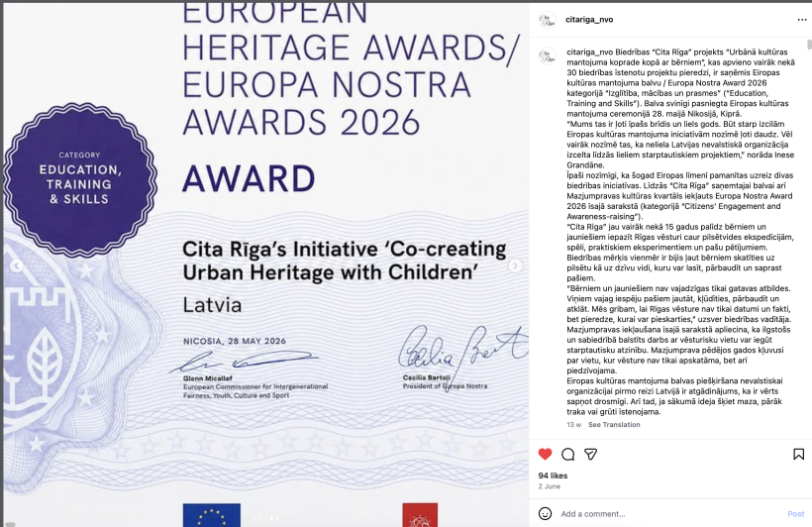Go to next carousel image arrow
812x527 pixels.
[515, 265]
